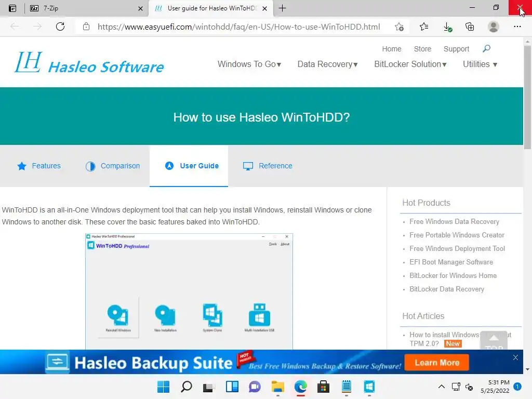Click the browser forward arrow

[37, 26]
